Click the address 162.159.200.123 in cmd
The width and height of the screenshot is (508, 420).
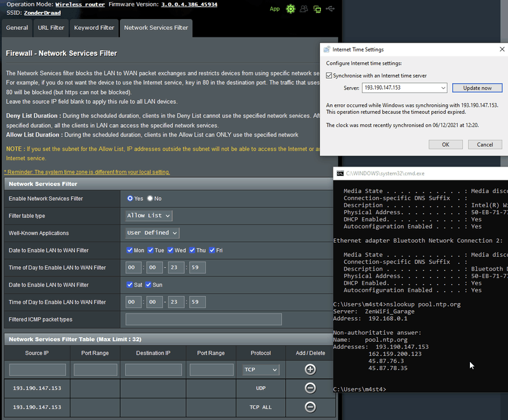395,354
